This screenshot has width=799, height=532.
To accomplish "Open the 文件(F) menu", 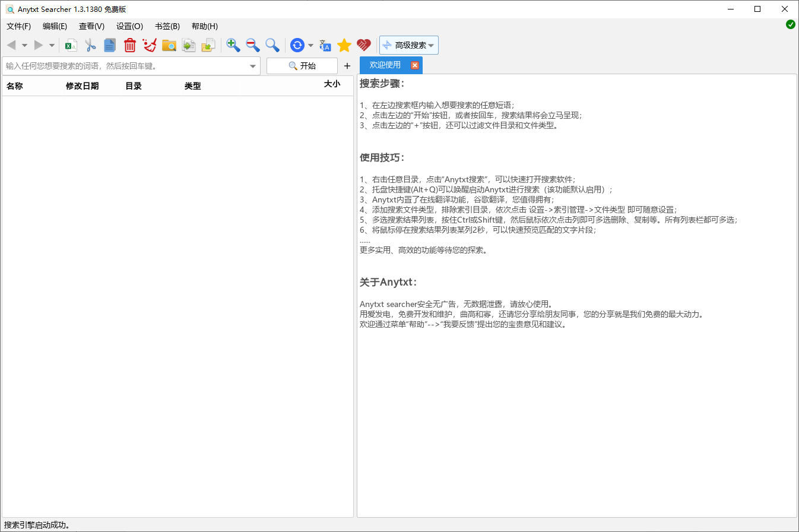I will pyautogui.click(x=19, y=26).
